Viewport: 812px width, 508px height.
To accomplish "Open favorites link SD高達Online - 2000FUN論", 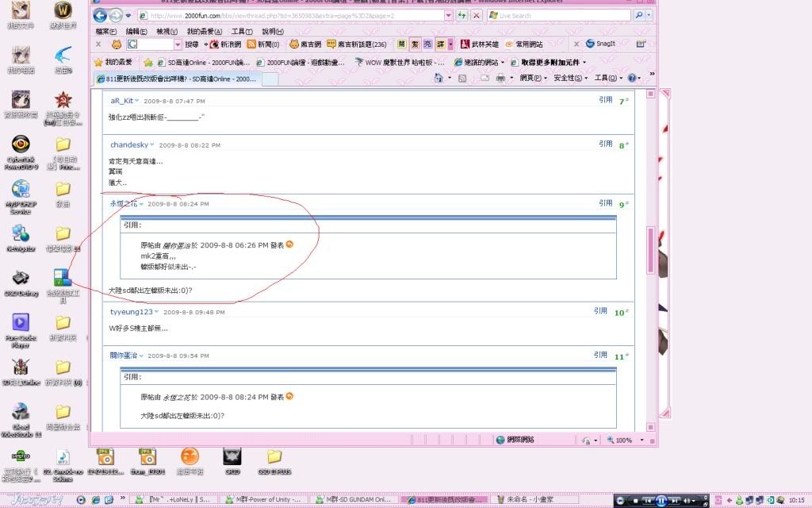I will coord(204,62).
